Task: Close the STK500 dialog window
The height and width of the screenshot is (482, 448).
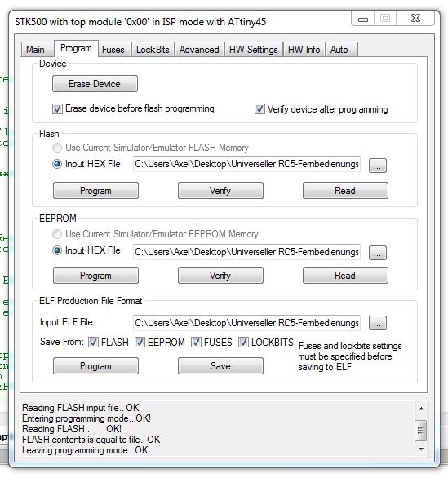Action: click(x=415, y=19)
